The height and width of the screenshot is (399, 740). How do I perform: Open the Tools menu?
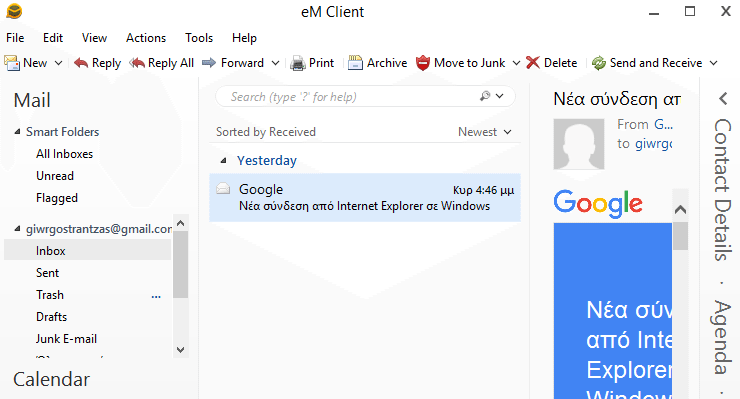[199, 38]
